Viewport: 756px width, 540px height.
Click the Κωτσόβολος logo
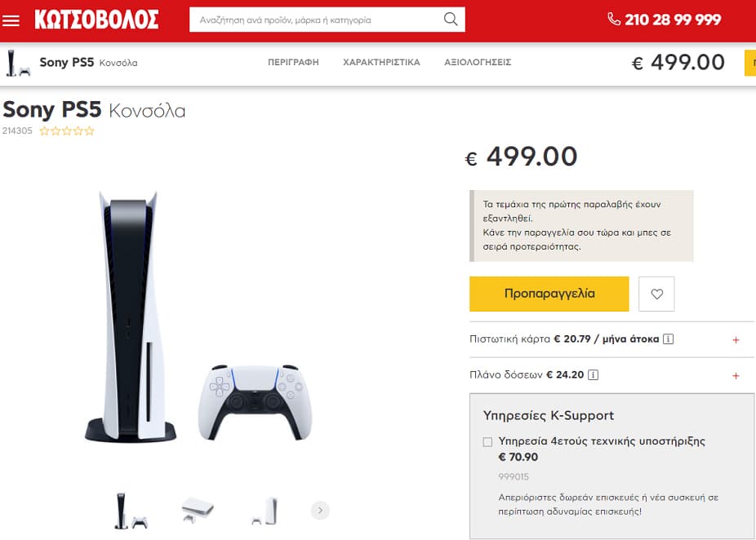pos(96,20)
